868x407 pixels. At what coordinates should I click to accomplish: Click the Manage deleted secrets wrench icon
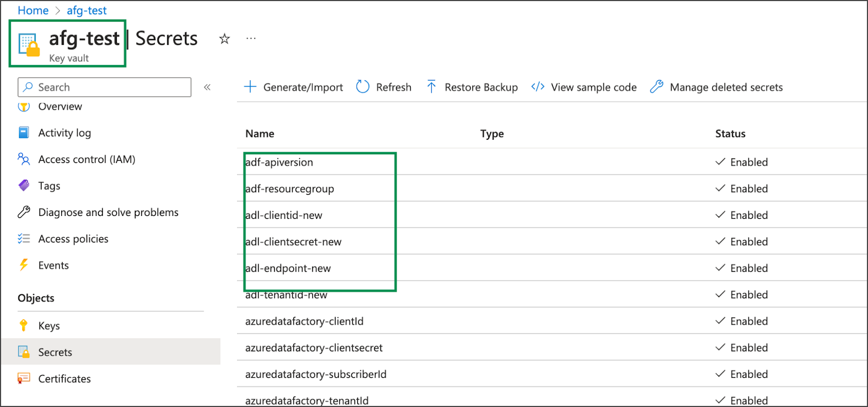pos(656,87)
